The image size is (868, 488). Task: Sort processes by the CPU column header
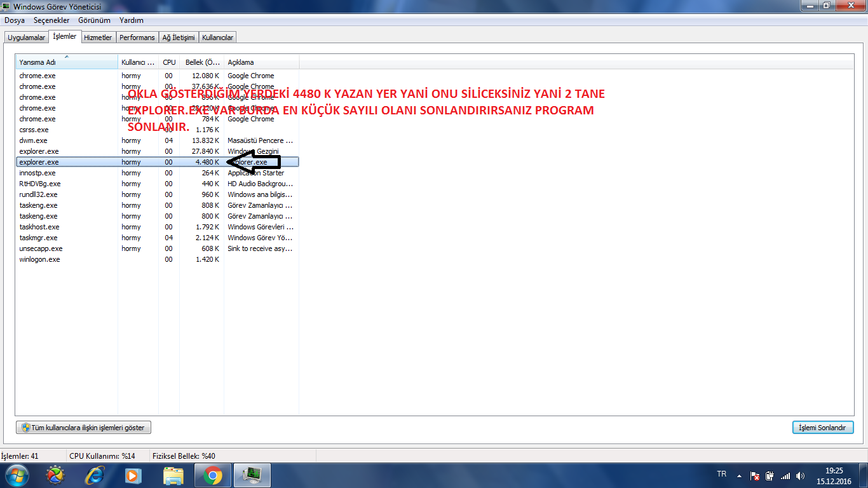pos(169,62)
